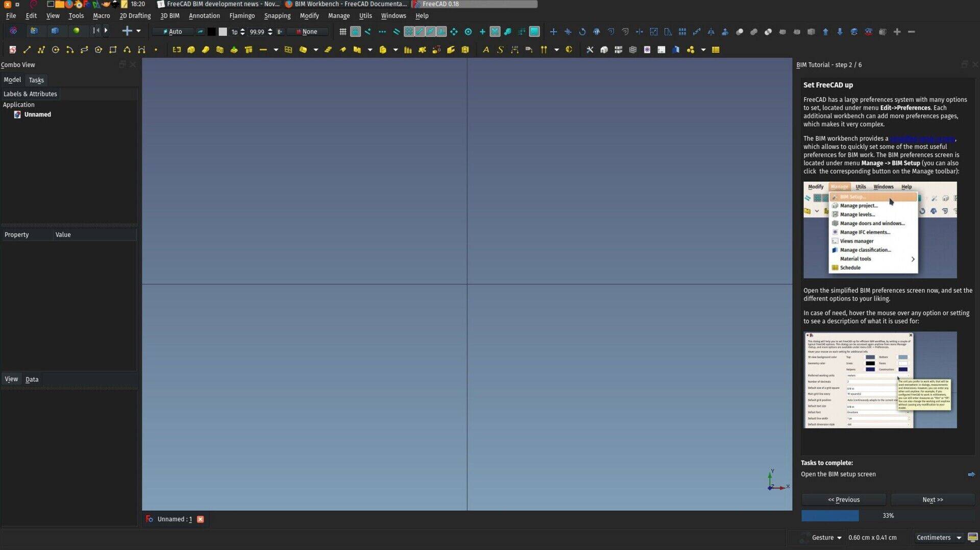980x550 pixels.
Task: Select the Mirror tool icon
Action: [710, 32]
